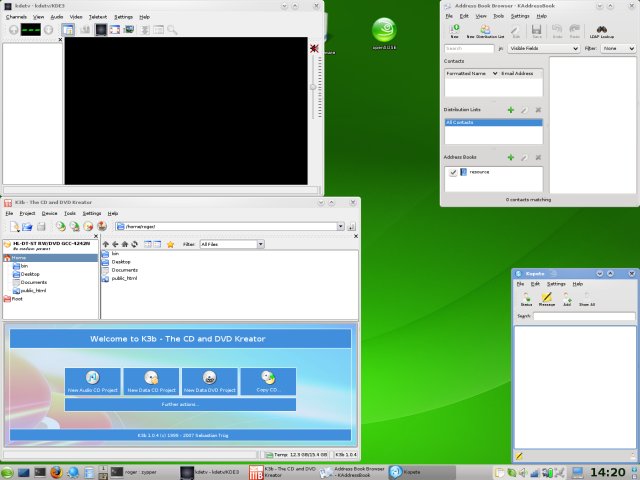Open the Channels menu in kdetv
This screenshot has height=480, width=640.
16,17
